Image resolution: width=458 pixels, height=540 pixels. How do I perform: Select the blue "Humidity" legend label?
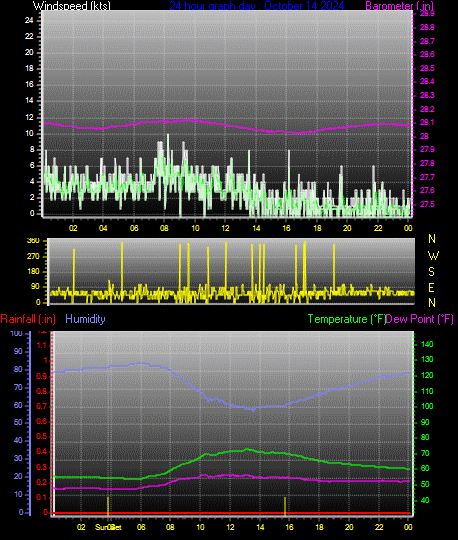pos(85,319)
